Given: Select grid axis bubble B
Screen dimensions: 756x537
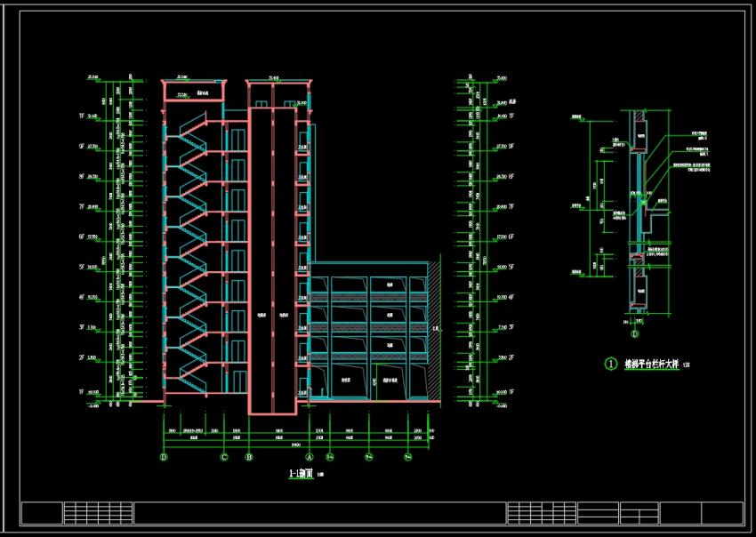Looking at the screenshot, I should pyautogui.click(x=249, y=456).
